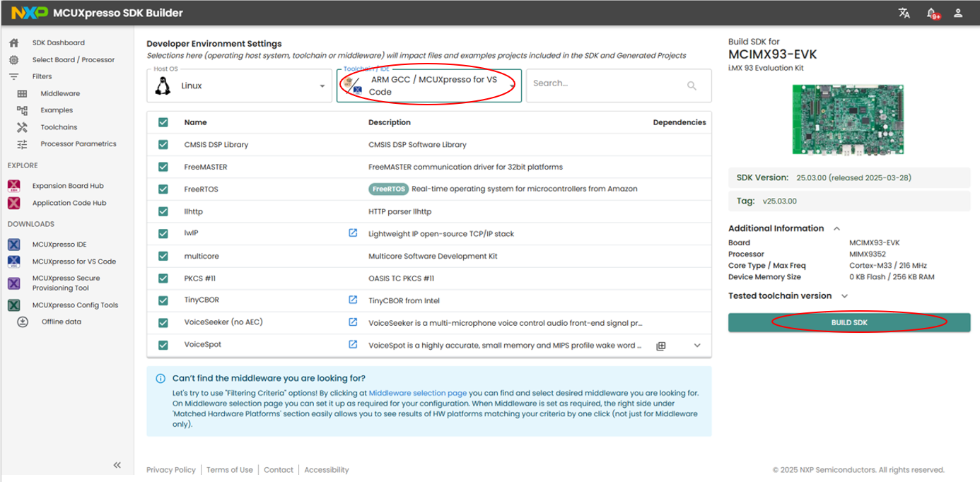Click the Expansion Board Hub icon
The width and height of the screenshot is (980, 482).
point(13,186)
